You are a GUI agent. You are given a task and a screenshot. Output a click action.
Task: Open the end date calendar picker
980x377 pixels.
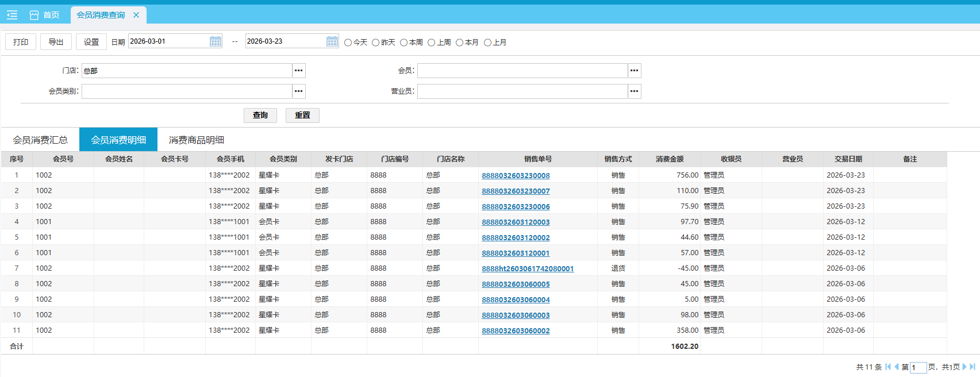pos(332,41)
